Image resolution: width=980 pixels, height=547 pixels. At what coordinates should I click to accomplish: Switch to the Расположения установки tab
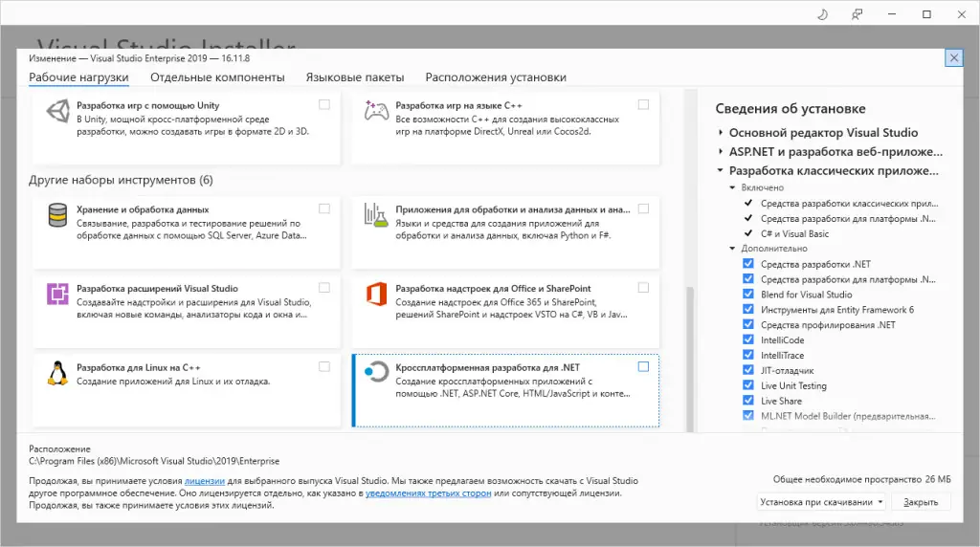496,77
